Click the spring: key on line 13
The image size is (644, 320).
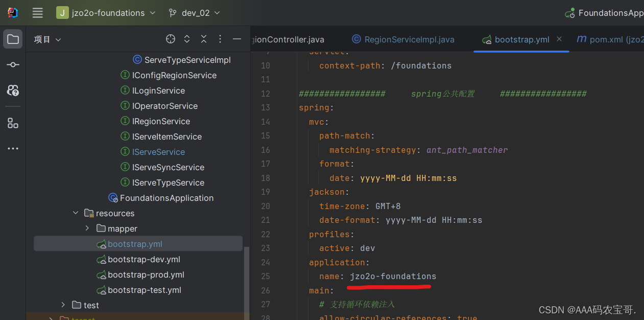(x=316, y=107)
